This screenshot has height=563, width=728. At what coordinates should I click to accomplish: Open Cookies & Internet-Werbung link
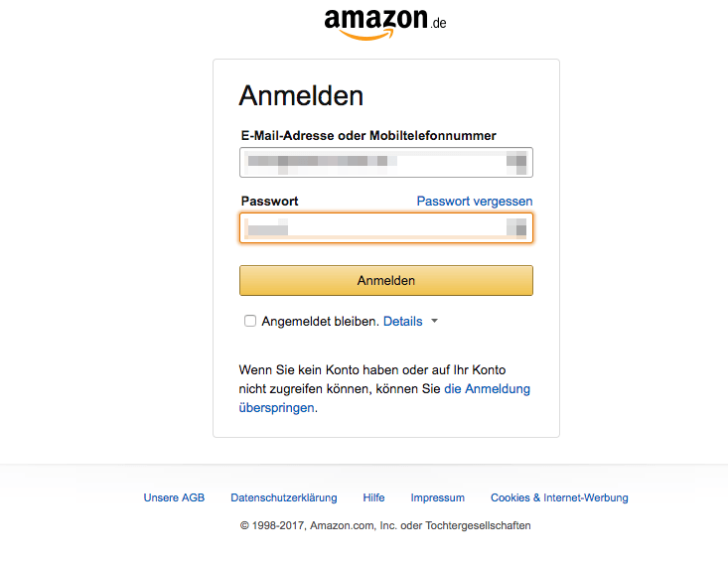pos(559,497)
